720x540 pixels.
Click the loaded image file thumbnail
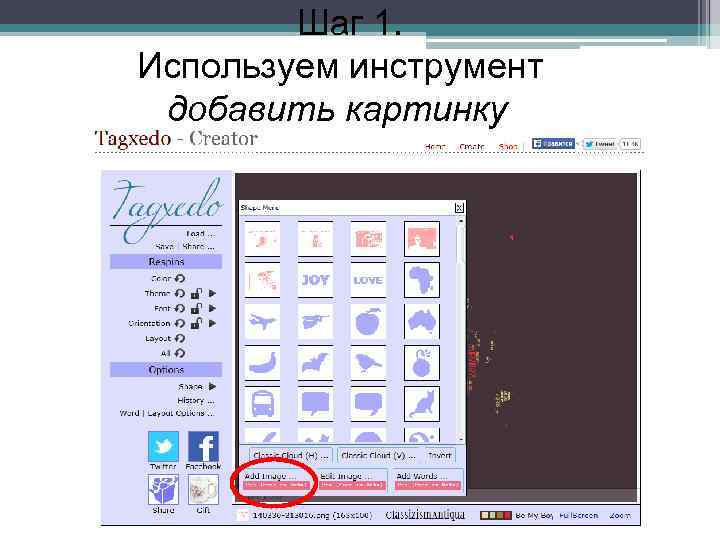tap(242, 515)
